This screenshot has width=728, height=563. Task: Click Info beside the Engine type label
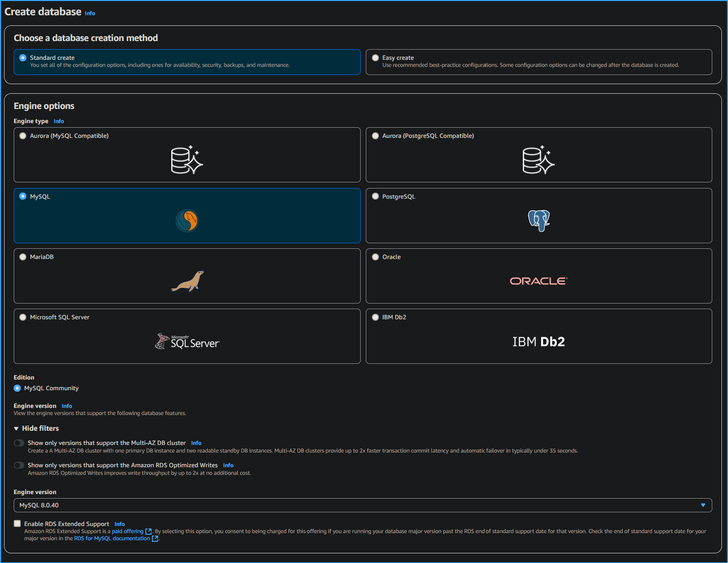58,121
